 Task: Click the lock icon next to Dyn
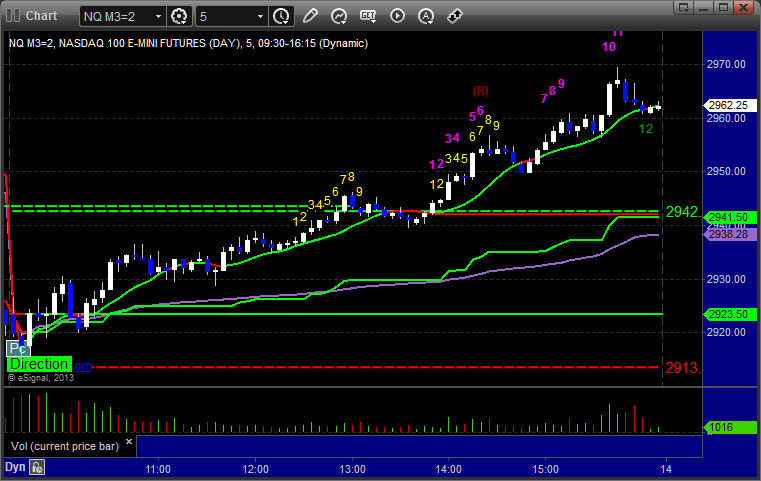click(x=37, y=466)
